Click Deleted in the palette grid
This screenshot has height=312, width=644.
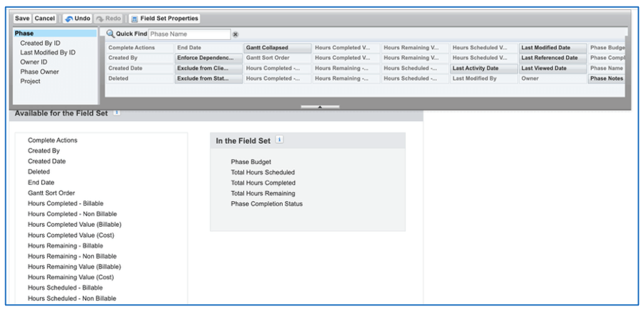coord(140,79)
